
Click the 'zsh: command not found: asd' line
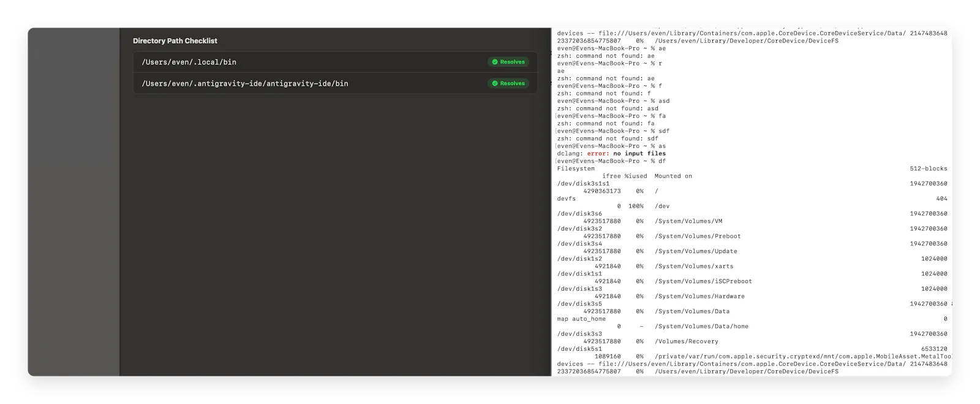[x=608, y=109]
